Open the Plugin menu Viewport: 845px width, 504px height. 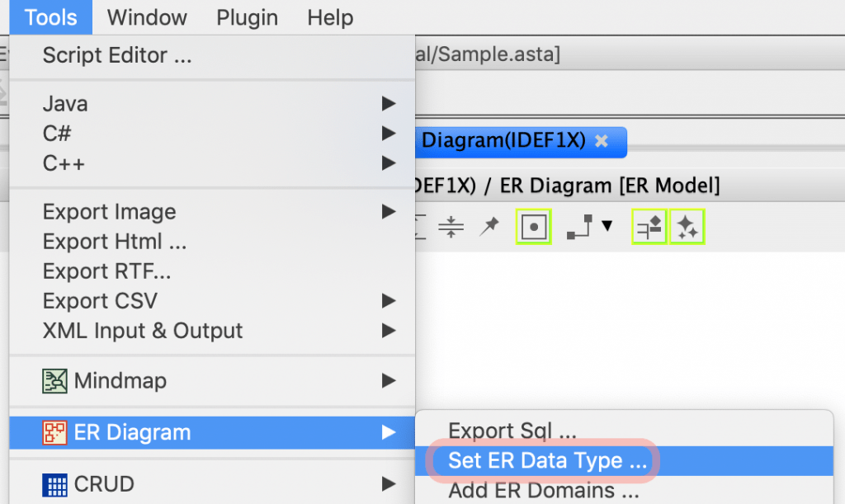[x=247, y=17]
